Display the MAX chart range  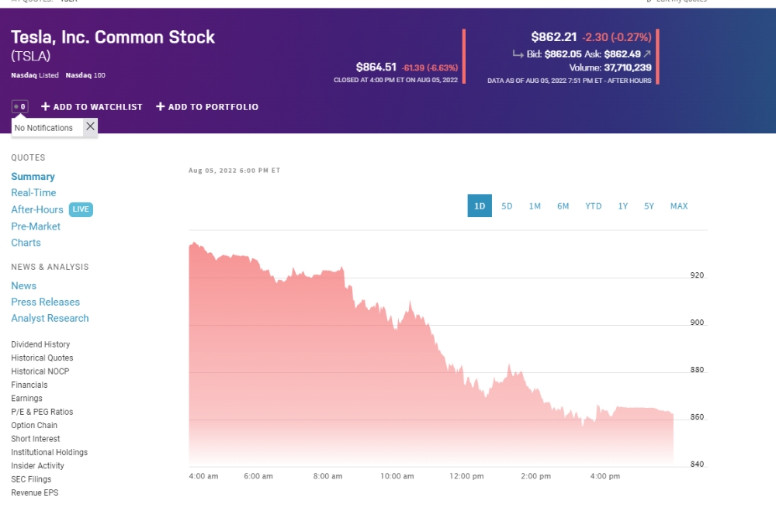pyautogui.click(x=679, y=206)
